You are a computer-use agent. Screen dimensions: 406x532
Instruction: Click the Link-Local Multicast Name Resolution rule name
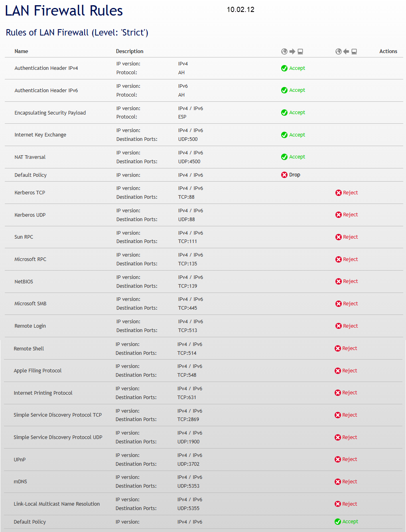click(57, 504)
